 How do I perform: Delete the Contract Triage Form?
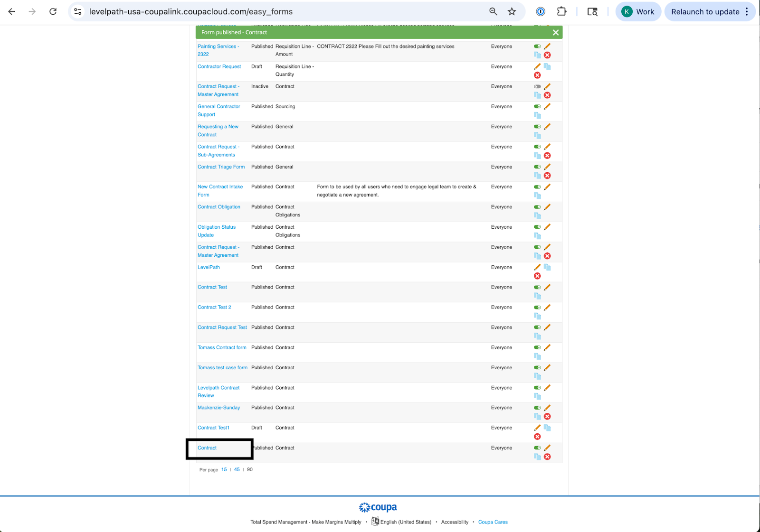(547, 176)
